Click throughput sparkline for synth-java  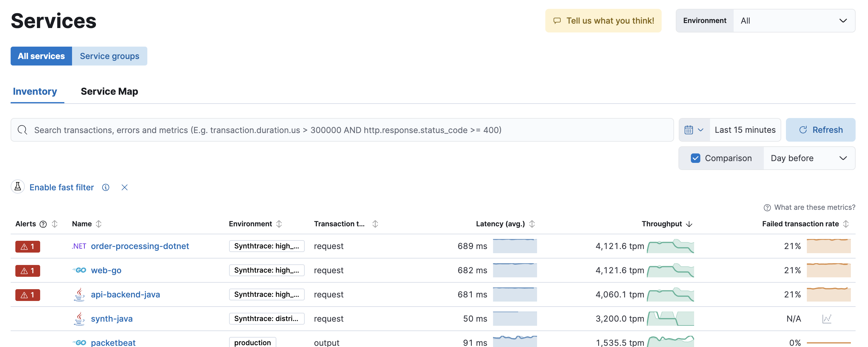pos(670,319)
